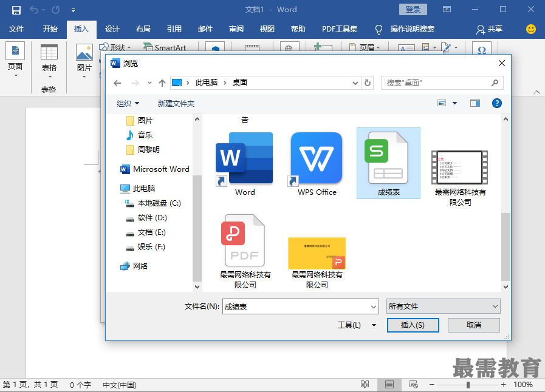Select 图片 folder in the sidebar
545x392 pixels.
point(139,121)
